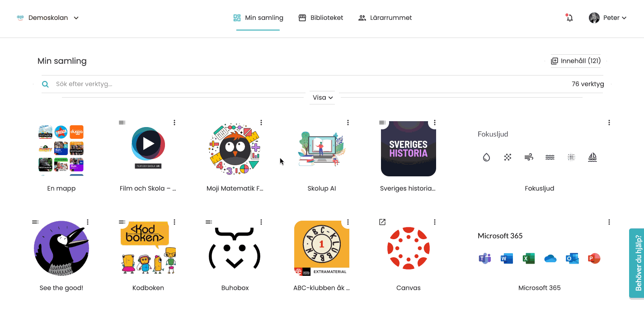644x312 pixels.
Task: Open the notifications bell
Action: (x=569, y=18)
